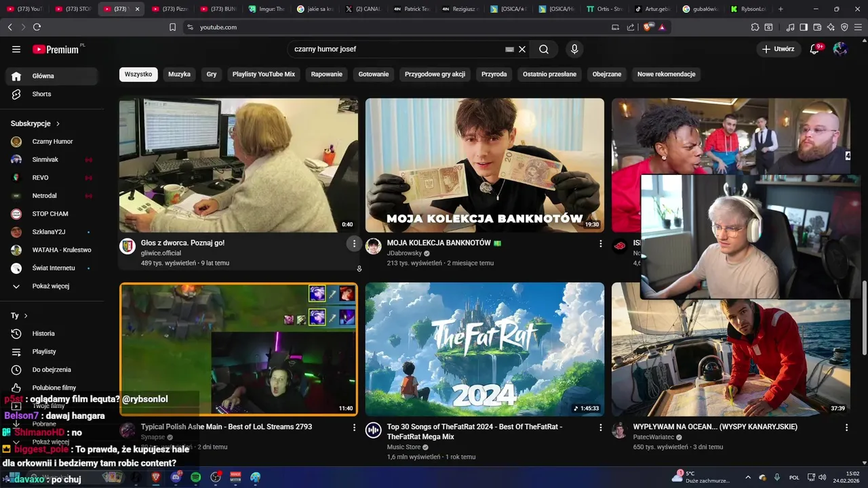This screenshot has width=868, height=488.
Task: Open the YouTube hamburger guide menu
Action: [x=16, y=49]
